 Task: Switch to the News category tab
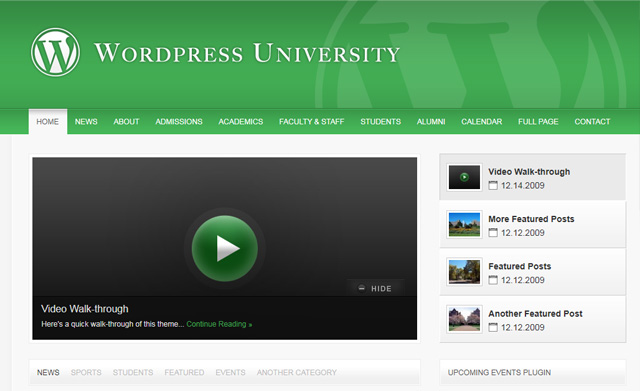[48, 373]
